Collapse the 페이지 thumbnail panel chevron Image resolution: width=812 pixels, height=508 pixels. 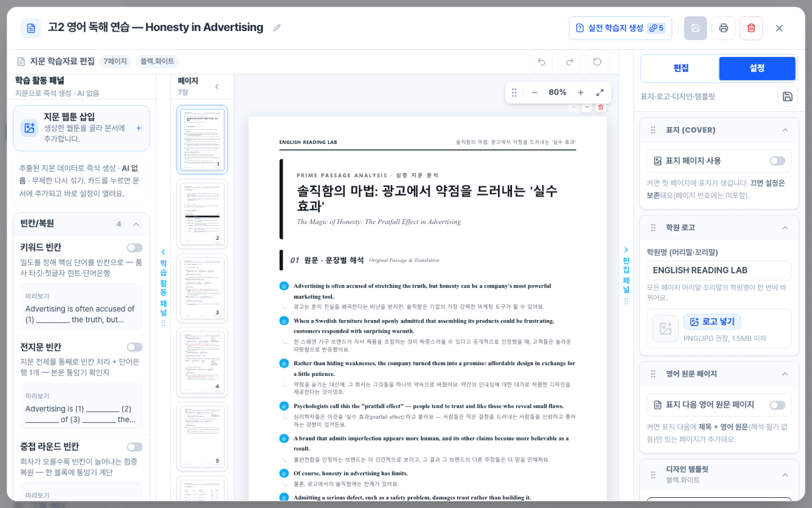click(x=217, y=86)
